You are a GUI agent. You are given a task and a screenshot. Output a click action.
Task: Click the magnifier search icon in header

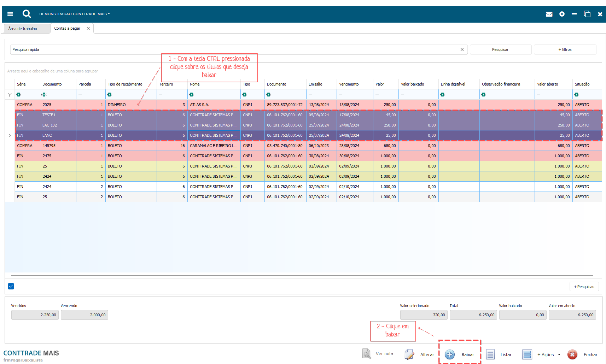(x=27, y=14)
